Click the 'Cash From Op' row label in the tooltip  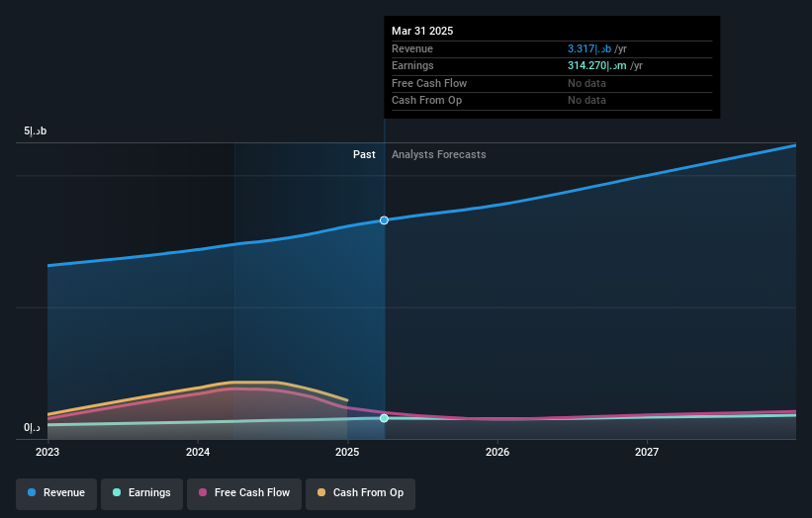pyautogui.click(x=426, y=101)
